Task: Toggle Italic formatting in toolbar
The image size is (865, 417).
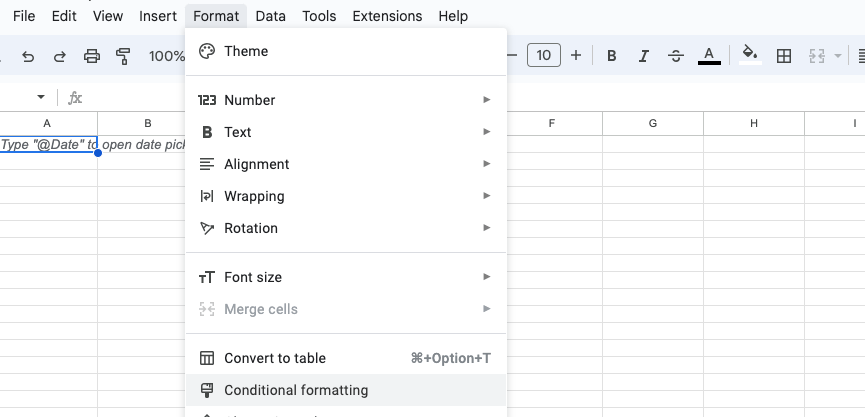Action: coord(643,55)
